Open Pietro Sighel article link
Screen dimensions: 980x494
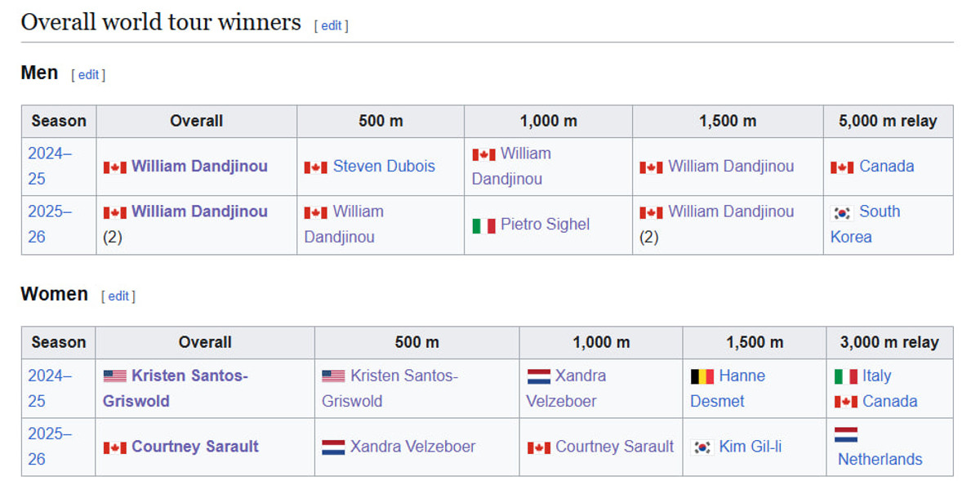tap(545, 225)
